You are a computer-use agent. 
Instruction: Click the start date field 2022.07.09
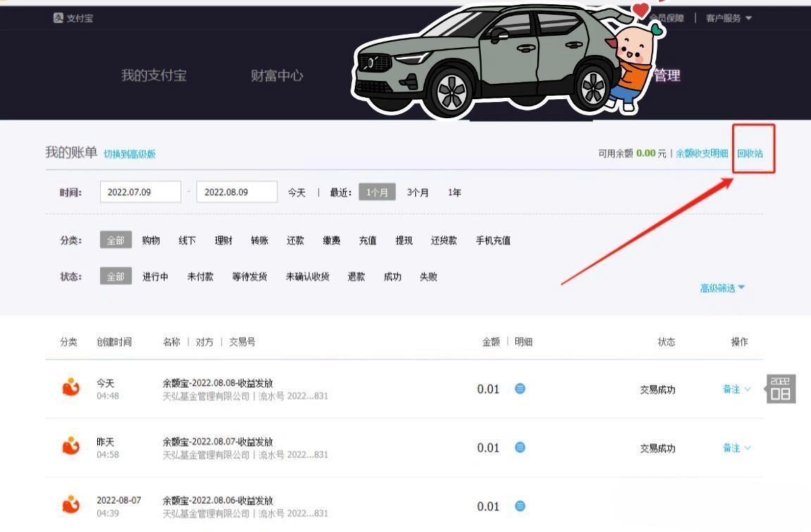140,192
